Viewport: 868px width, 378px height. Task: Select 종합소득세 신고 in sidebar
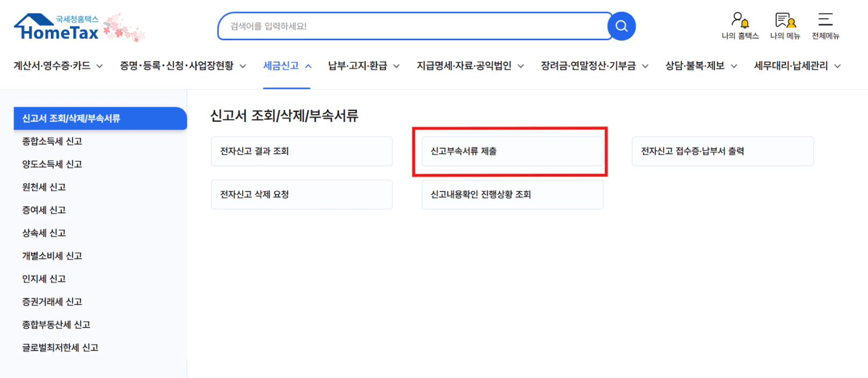(x=52, y=142)
